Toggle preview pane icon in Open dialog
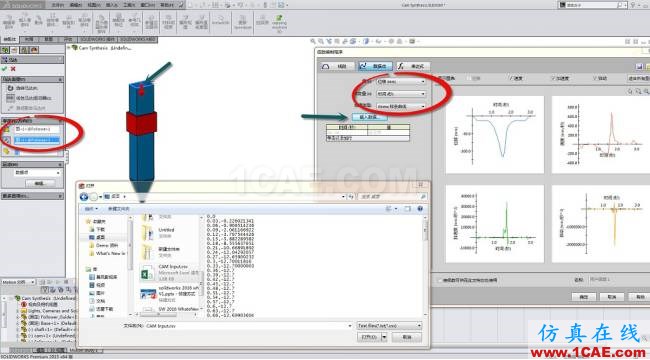Image resolution: width=650 pixels, height=360 pixels. pos(407,209)
